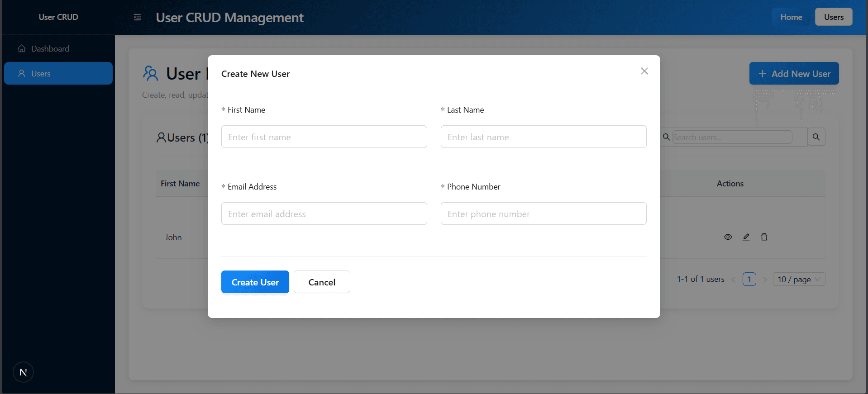This screenshot has width=868, height=394.
Task: Expand the 10 / page size dropdown
Action: pyautogui.click(x=799, y=280)
